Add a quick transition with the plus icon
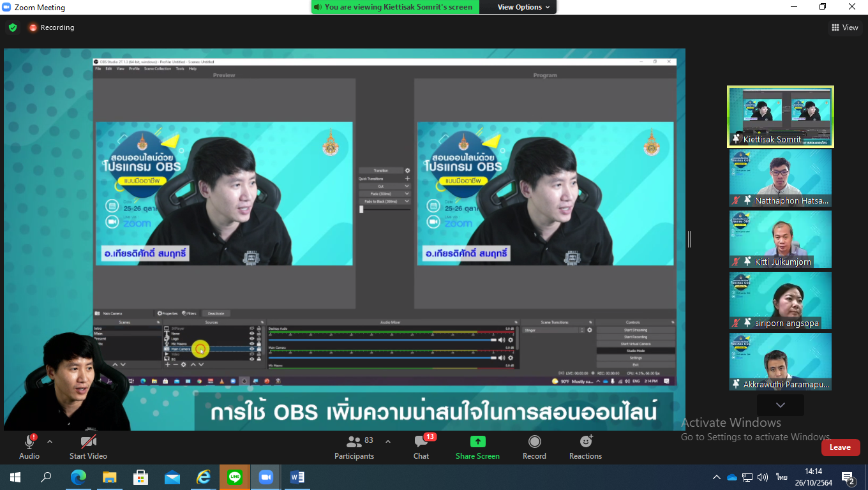 407,179
